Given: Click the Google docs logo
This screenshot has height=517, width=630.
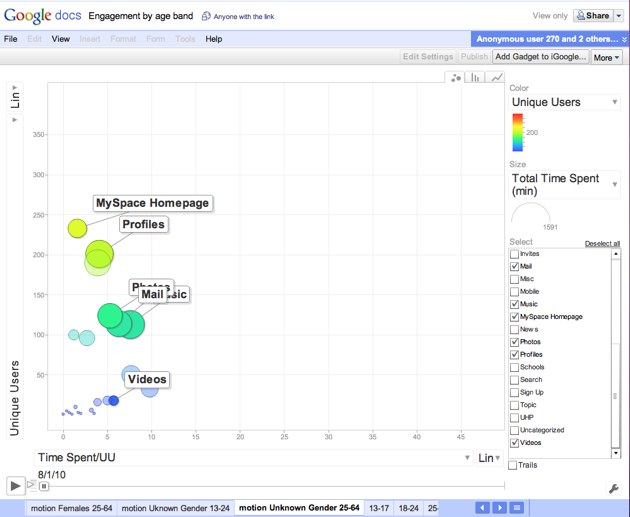Looking at the screenshot, I should pyautogui.click(x=43, y=16).
